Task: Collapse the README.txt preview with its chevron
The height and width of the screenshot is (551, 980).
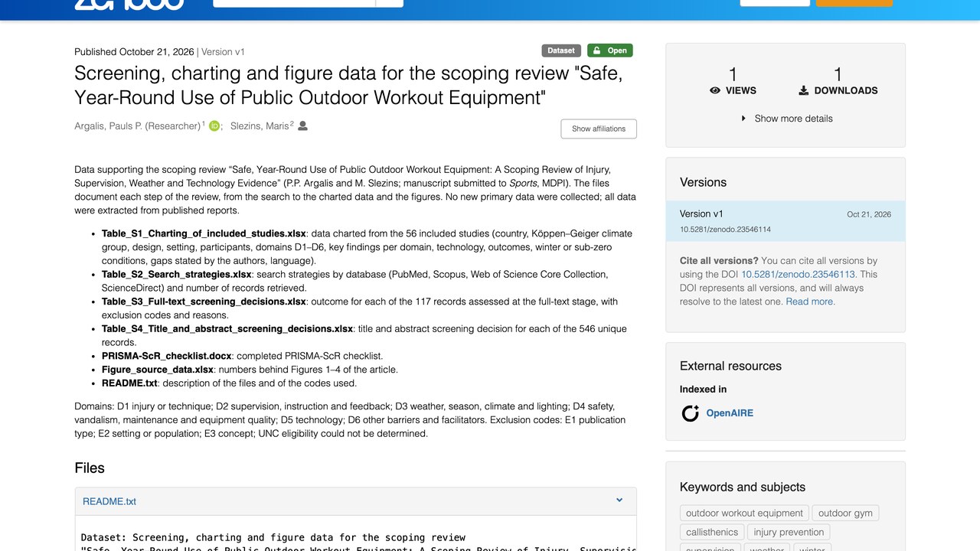Action: [619, 500]
